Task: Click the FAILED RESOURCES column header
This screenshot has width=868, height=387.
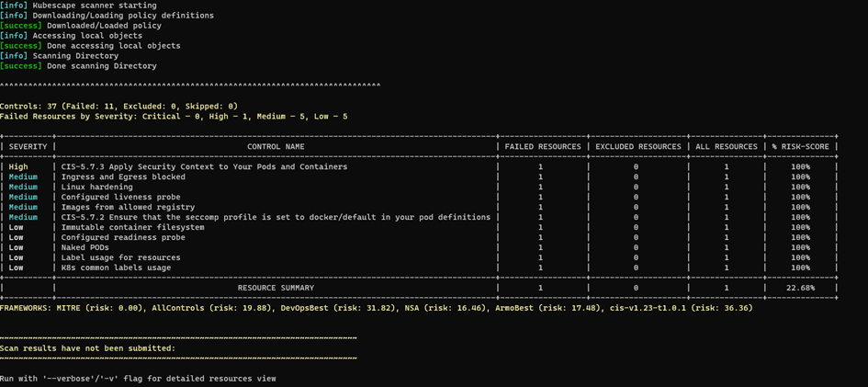Action: pyautogui.click(x=543, y=147)
